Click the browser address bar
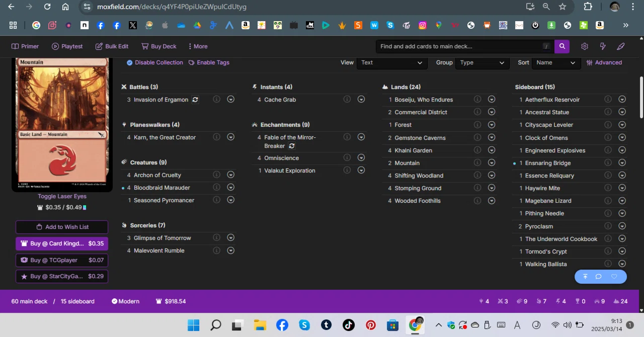This screenshot has width=644, height=337. 302,7
